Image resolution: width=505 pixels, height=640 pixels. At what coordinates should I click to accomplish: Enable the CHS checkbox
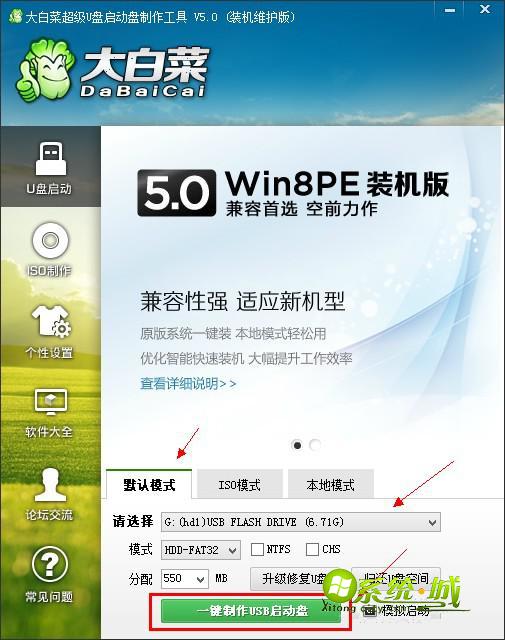tap(312, 549)
